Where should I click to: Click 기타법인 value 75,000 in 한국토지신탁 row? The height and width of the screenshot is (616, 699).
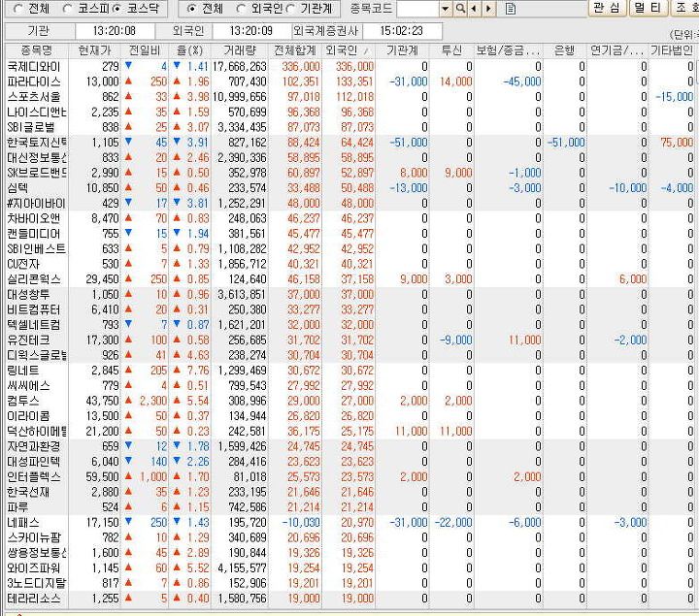[677, 143]
